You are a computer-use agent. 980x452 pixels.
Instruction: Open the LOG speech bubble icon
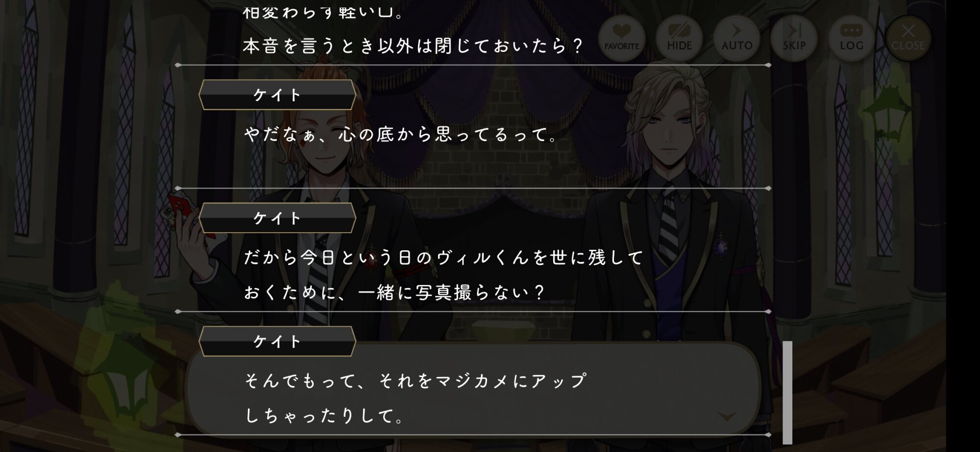pyautogui.click(x=852, y=38)
